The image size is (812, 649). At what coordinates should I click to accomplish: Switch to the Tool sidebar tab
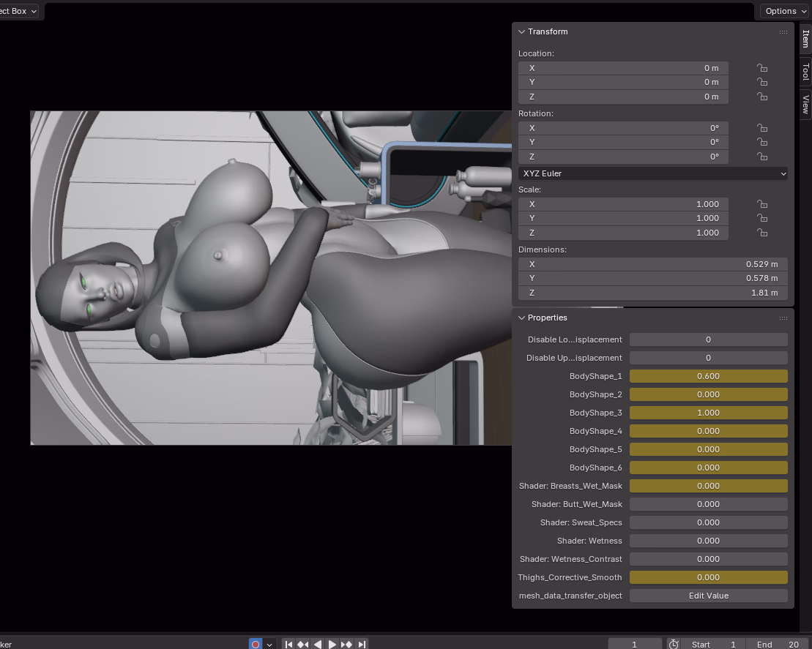805,72
